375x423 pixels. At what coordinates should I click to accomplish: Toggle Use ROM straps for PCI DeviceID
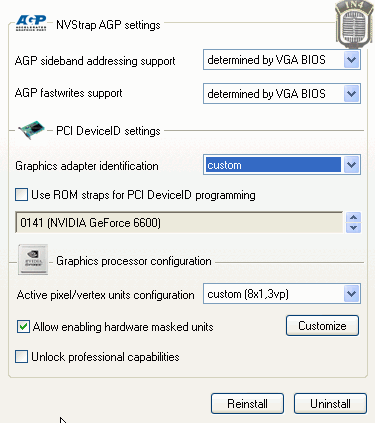(21, 195)
